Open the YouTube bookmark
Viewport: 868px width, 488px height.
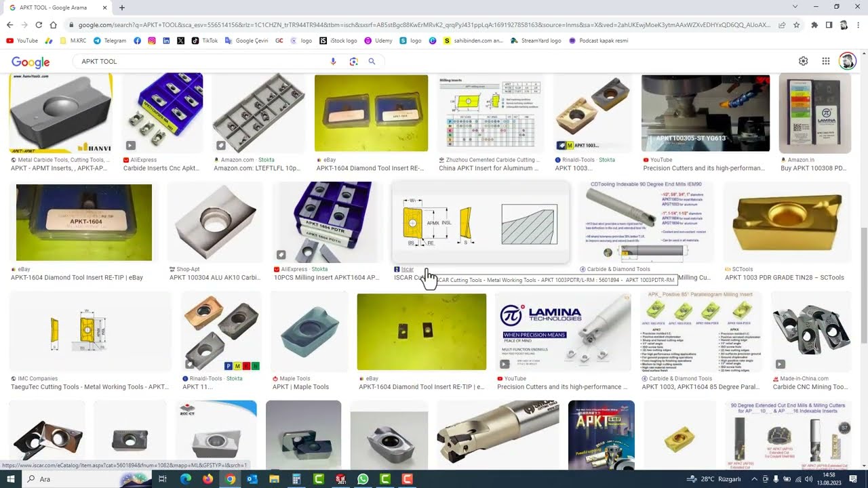tap(22, 41)
